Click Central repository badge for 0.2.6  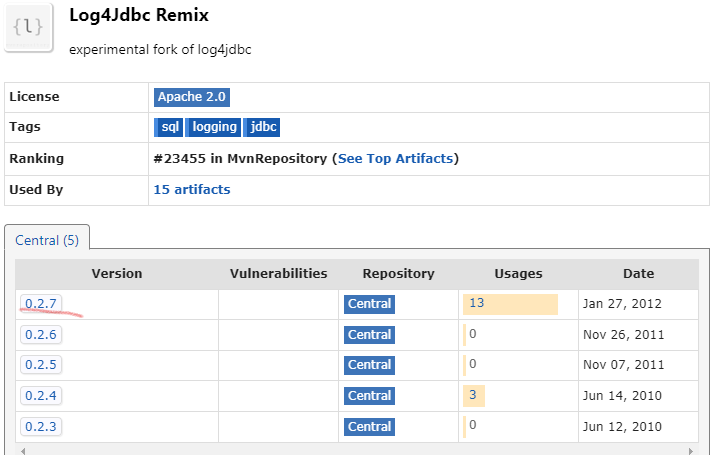pyautogui.click(x=369, y=335)
